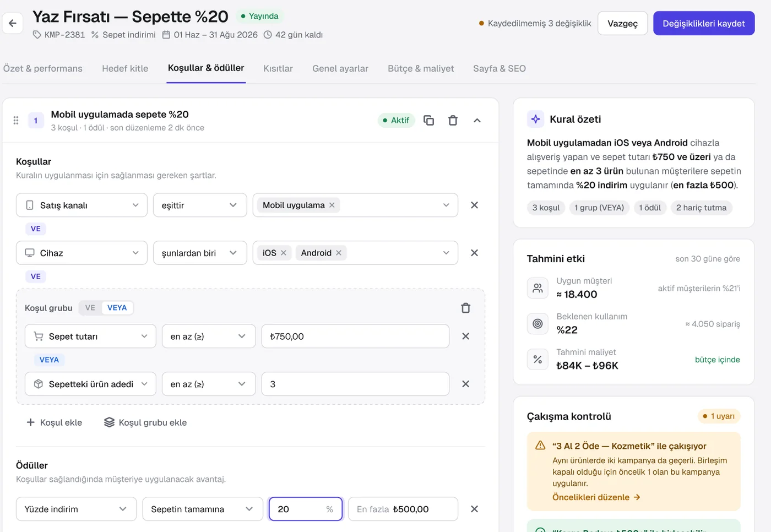Set condition group logic to VE

(x=90, y=308)
